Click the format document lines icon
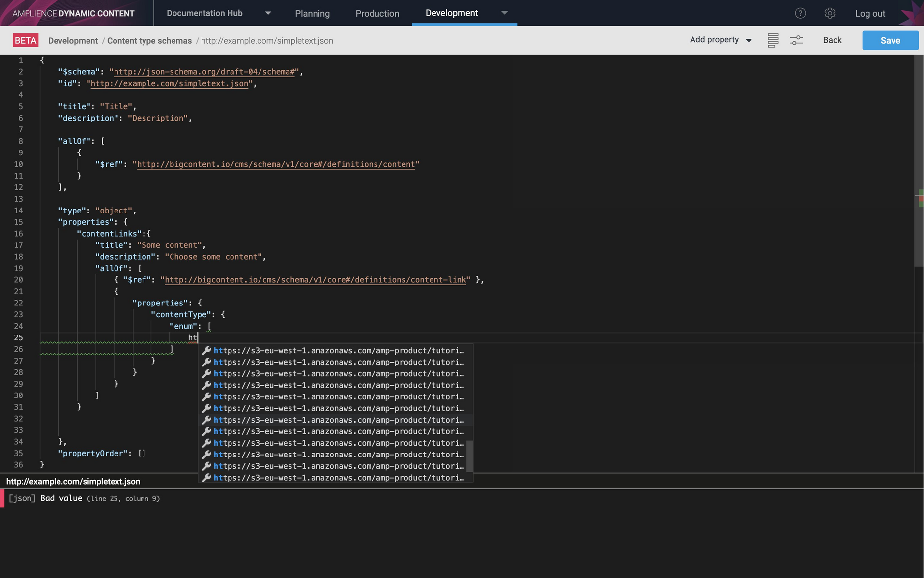Screen dimensions: 924x578 pyautogui.click(x=773, y=40)
